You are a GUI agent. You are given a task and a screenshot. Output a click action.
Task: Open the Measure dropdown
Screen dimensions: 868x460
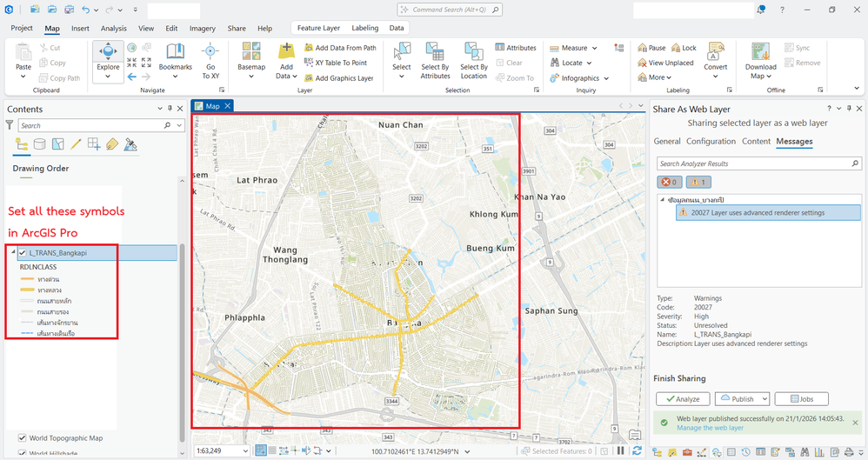point(595,48)
